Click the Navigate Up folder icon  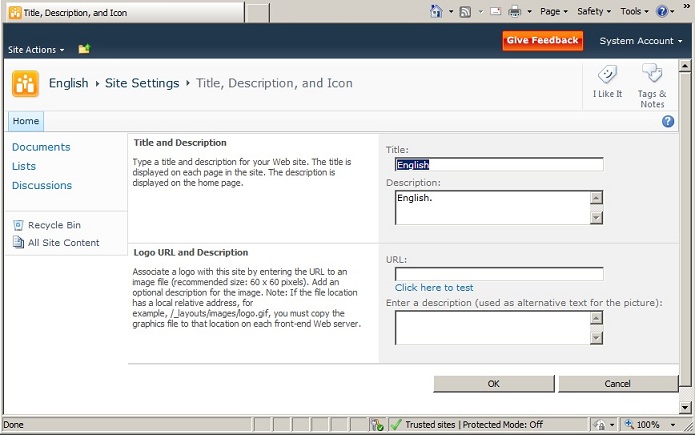pos(84,49)
